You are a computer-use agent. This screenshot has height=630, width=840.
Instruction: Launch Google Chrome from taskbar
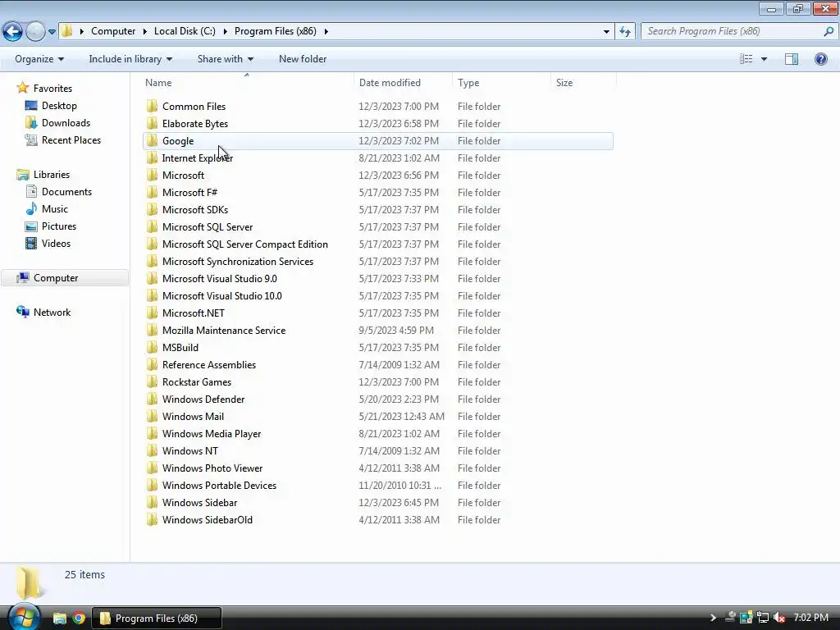tap(79, 619)
